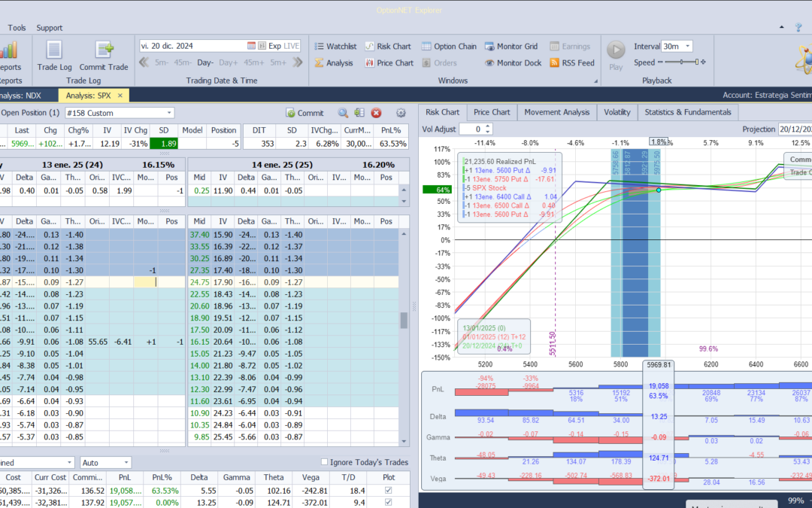
Task: Open the Earnings window
Action: 570,46
